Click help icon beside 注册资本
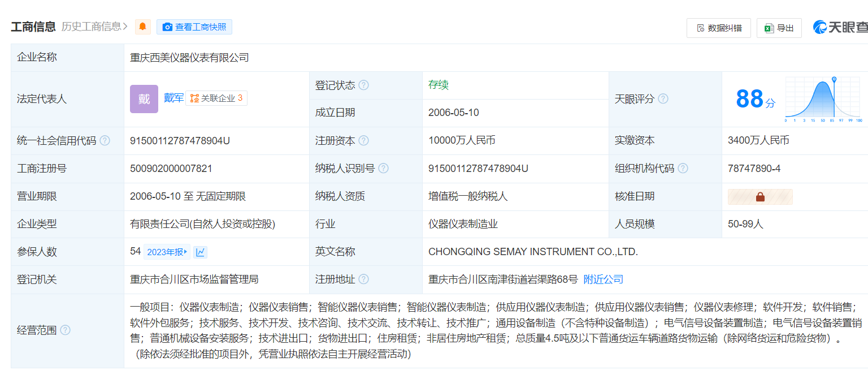Image resolution: width=868 pixels, height=383 pixels. click(364, 141)
